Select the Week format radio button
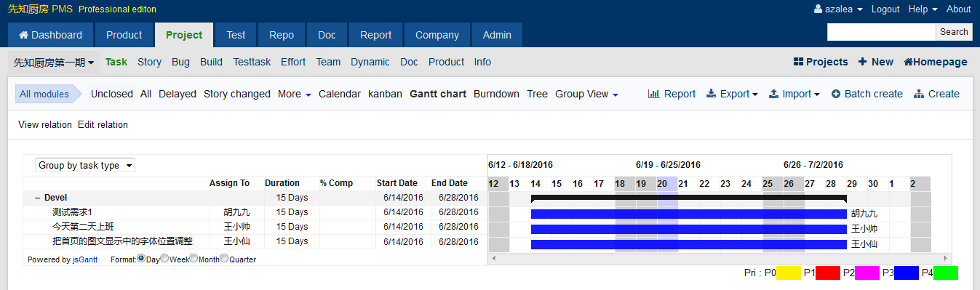This screenshot has width=980, height=290. point(164,259)
